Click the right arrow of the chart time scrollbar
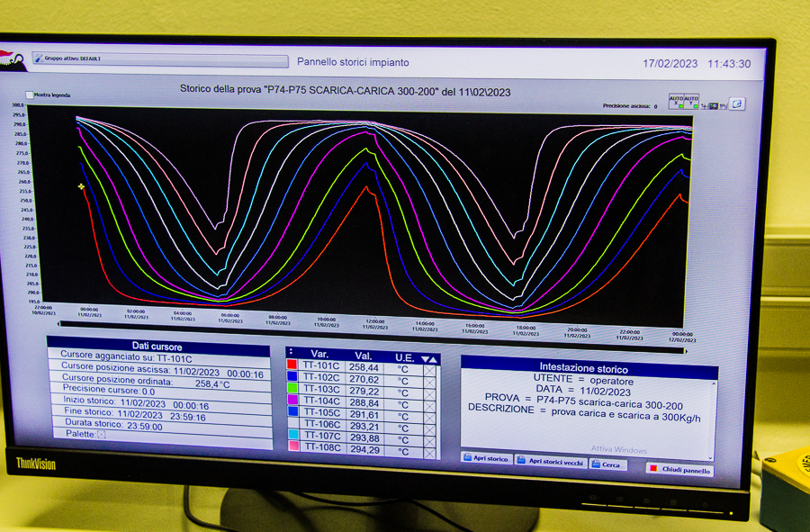The height and width of the screenshot is (532, 810). point(686,351)
